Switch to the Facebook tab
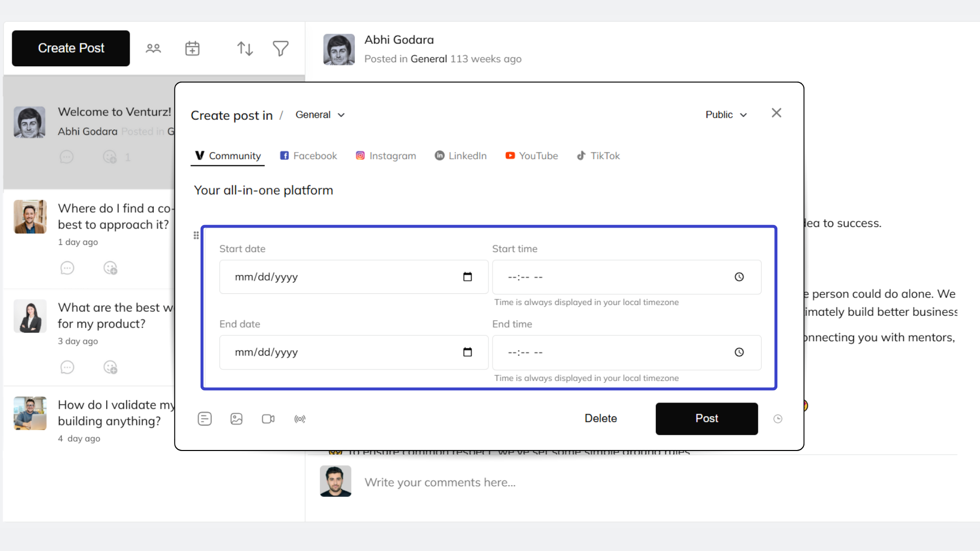The width and height of the screenshot is (980, 551). pyautogui.click(x=308, y=156)
